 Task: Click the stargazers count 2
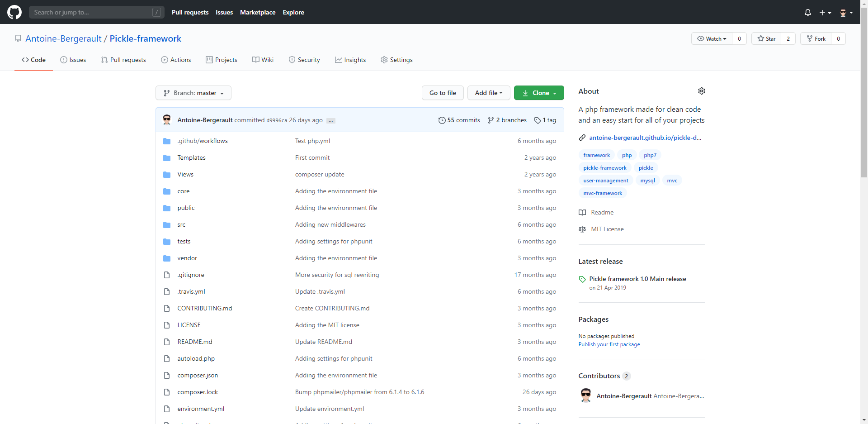[x=788, y=38]
